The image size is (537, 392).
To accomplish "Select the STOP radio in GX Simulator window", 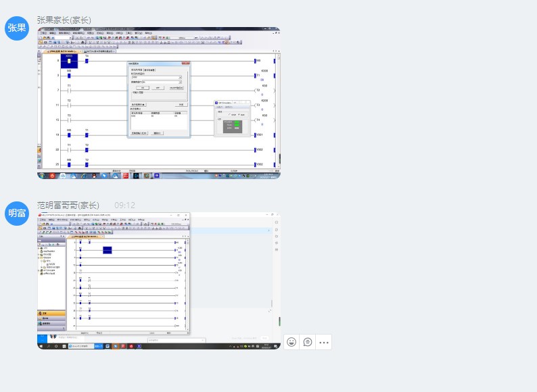I will coord(228,114).
